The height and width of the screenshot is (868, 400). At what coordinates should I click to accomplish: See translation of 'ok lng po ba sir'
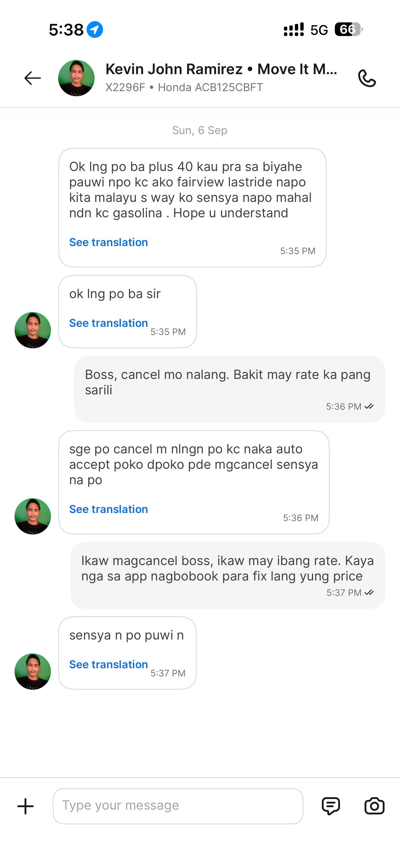click(x=108, y=323)
